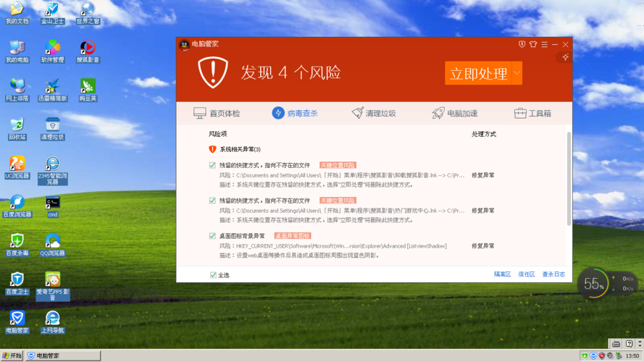Open the 回收站 recycle bin
The width and height of the screenshot is (644, 362).
pos(17,129)
